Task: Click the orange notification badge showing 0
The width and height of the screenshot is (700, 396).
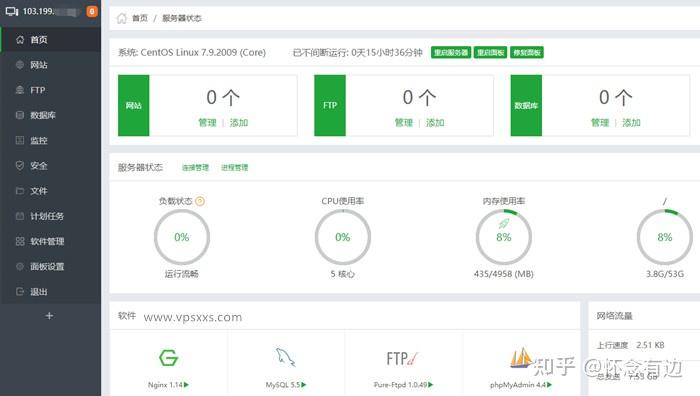Action: [x=92, y=12]
